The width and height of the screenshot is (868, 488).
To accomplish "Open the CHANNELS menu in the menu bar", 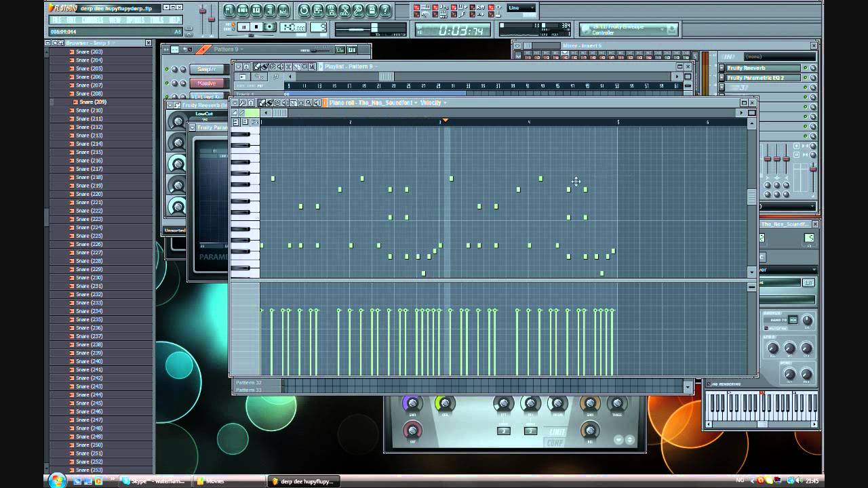I will click(93, 20).
